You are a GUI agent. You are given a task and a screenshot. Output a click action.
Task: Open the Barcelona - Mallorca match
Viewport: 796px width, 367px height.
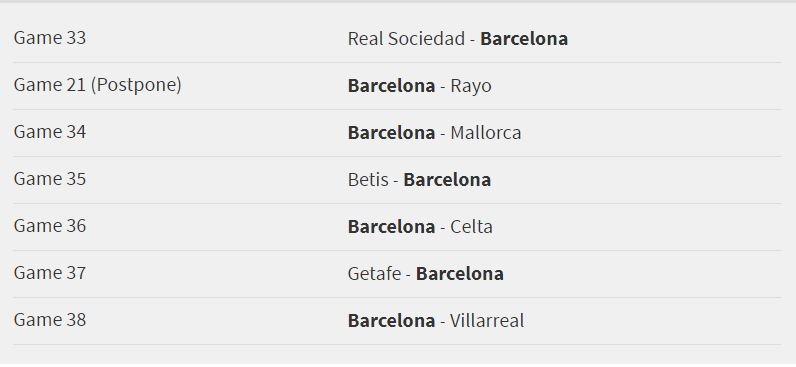click(435, 133)
